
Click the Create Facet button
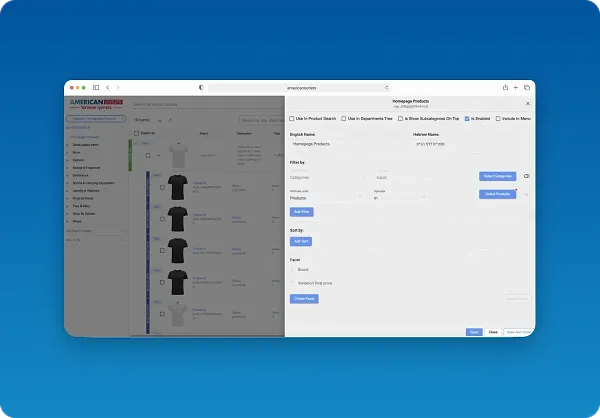[x=304, y=299]
